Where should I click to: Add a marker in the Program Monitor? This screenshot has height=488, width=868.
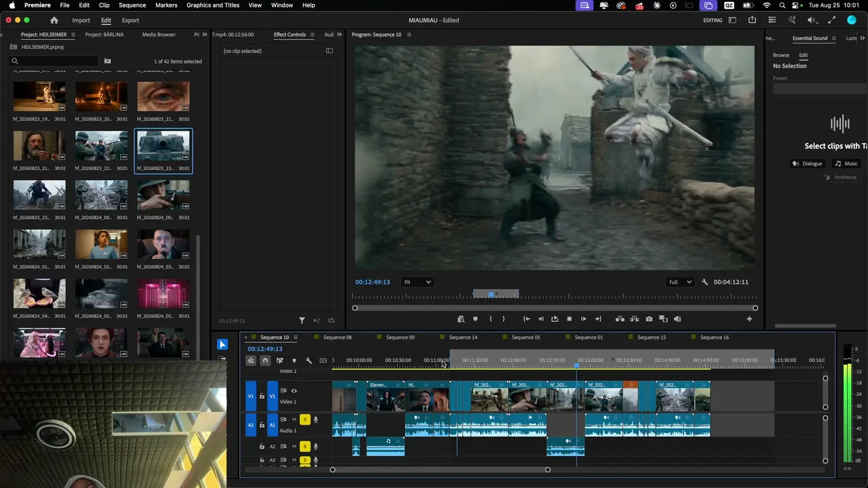click(475, 319)
